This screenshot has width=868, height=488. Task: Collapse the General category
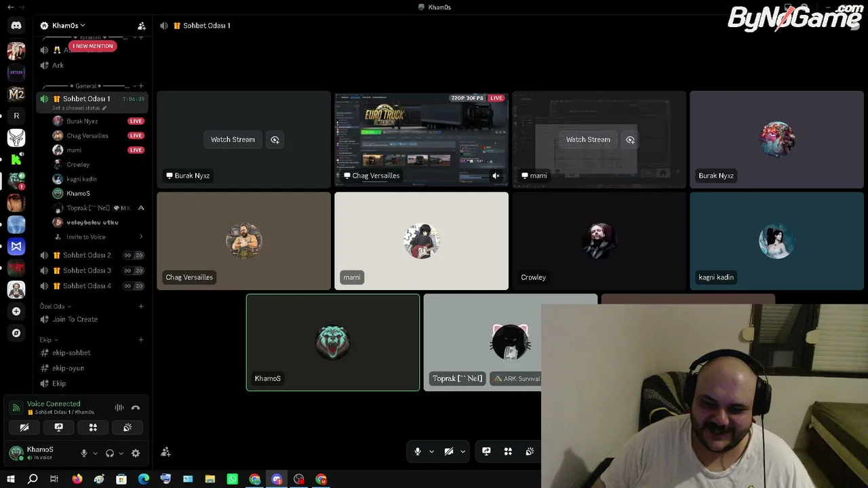[86, 86]
